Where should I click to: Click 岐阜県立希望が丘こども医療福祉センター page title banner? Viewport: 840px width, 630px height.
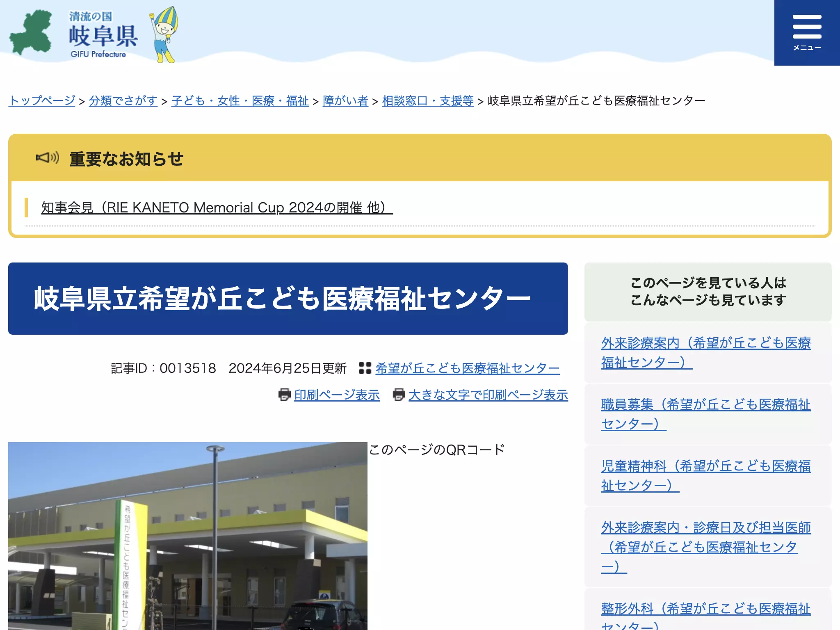[288, 299]
